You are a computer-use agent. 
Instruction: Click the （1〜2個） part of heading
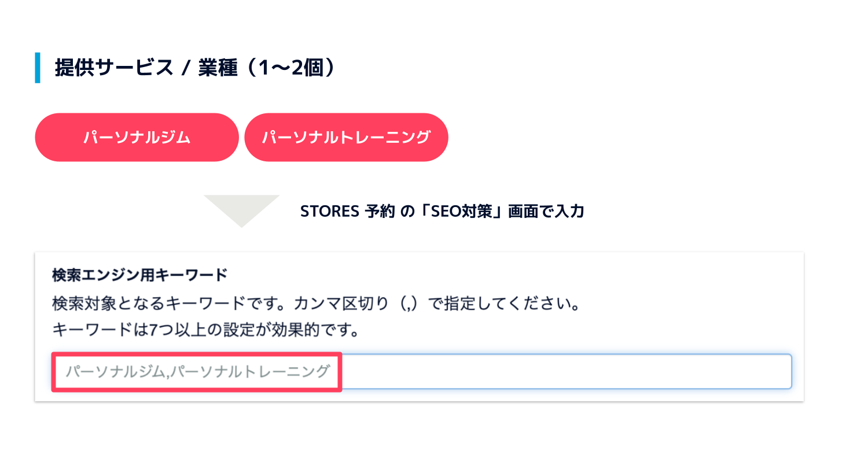click(x=289, y=68)
